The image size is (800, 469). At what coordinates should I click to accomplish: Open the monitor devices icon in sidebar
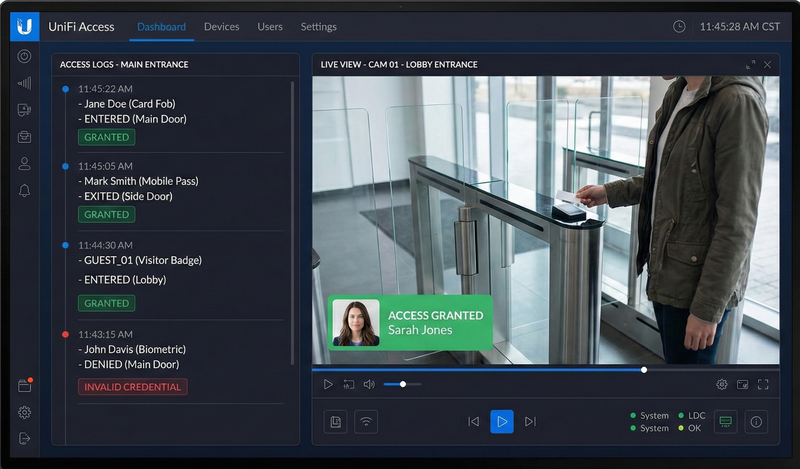point(24,110)
